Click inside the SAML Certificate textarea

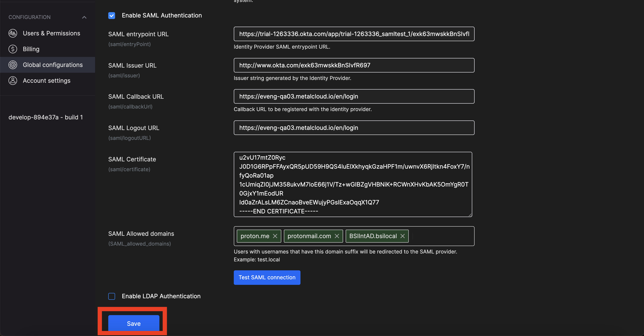pos(352,184)
